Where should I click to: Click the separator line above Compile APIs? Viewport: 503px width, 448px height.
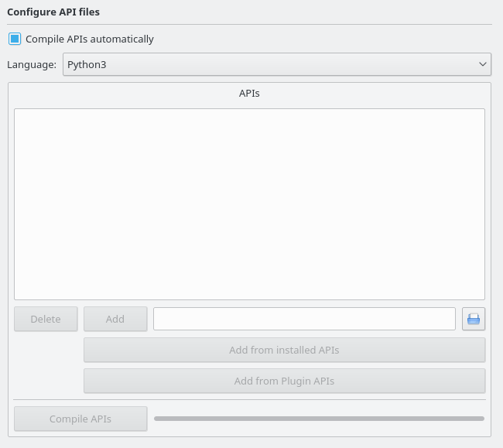pos(249,399)
